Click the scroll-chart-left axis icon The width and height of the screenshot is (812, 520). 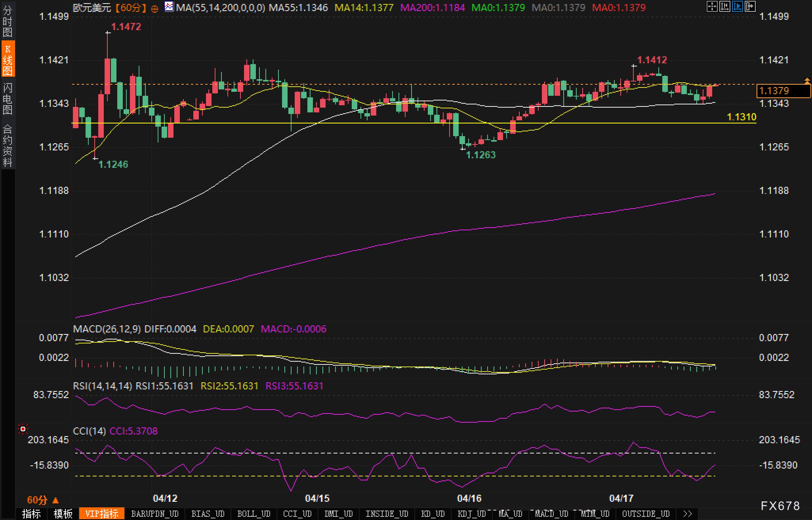724,6
